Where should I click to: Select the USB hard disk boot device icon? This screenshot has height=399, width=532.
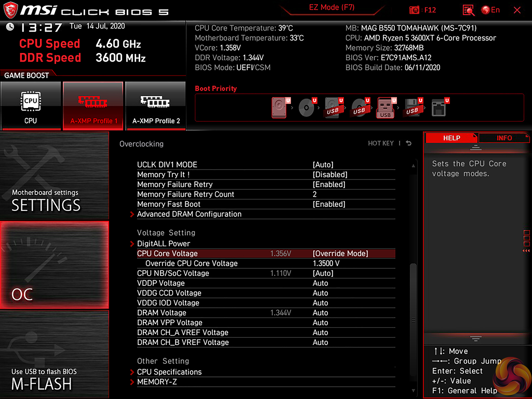(334, 108)
